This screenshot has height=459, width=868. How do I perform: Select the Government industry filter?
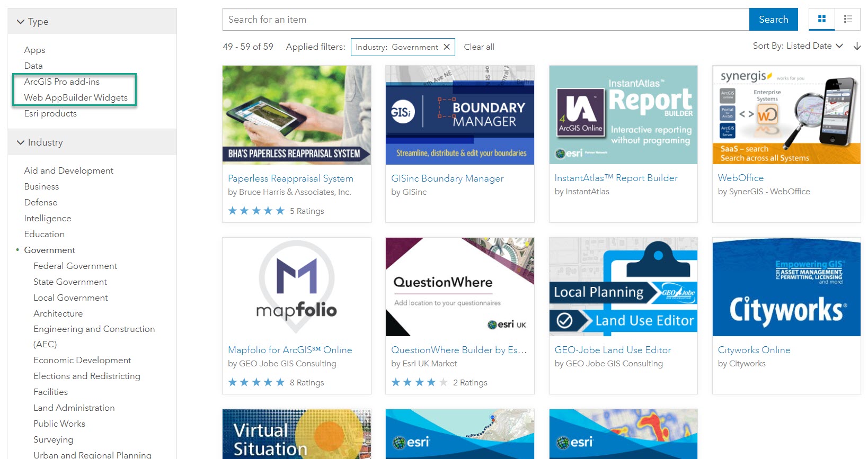tap(49, 250)
